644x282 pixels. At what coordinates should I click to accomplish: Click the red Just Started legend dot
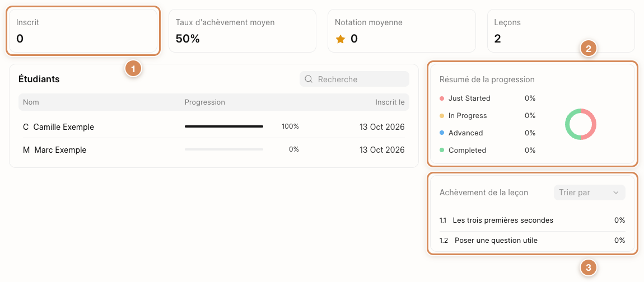442,98
